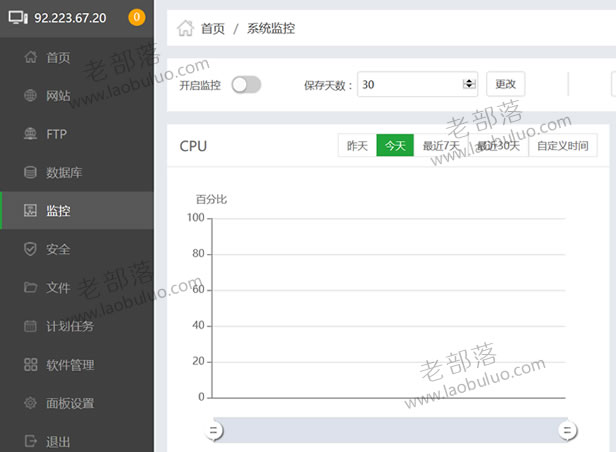
Task: Click the server monitor icon beside the IP address
Action: (18, 18)
